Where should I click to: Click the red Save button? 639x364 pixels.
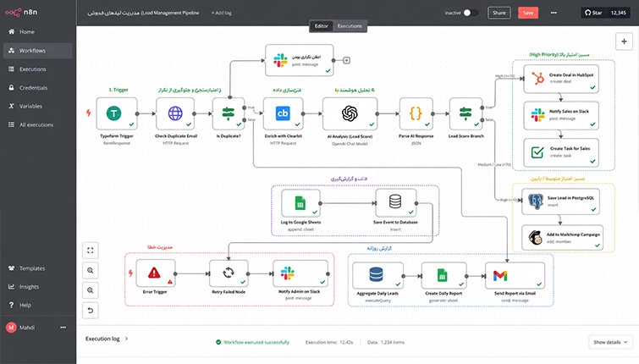click(x=528, y=13)
